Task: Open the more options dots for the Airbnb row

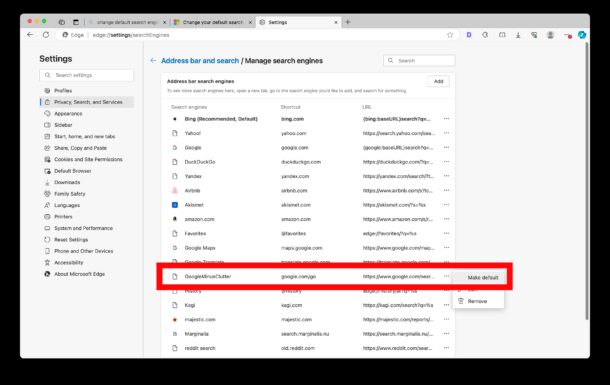Action: click(446, 191)
